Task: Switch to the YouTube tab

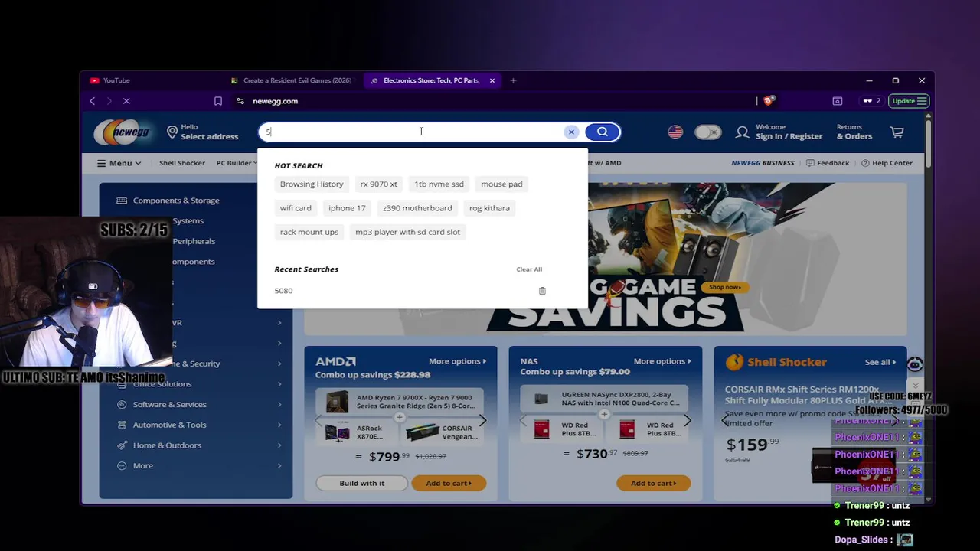Action: (x=109, y=80)
